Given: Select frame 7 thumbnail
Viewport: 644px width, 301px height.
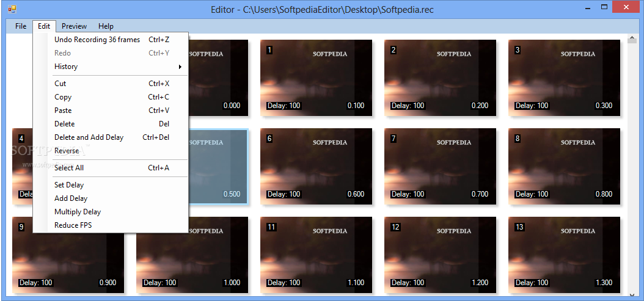Looking at the screenshot, I should (441, 166).
